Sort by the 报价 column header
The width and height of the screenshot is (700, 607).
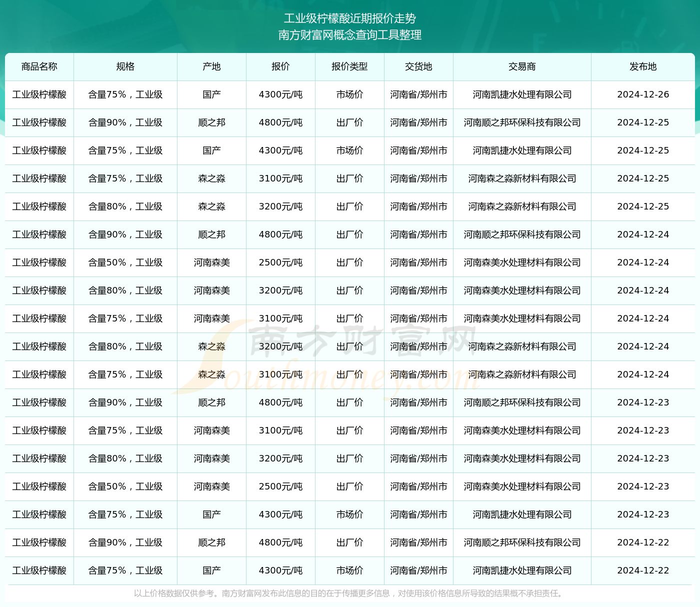click(x=280, y=66)
